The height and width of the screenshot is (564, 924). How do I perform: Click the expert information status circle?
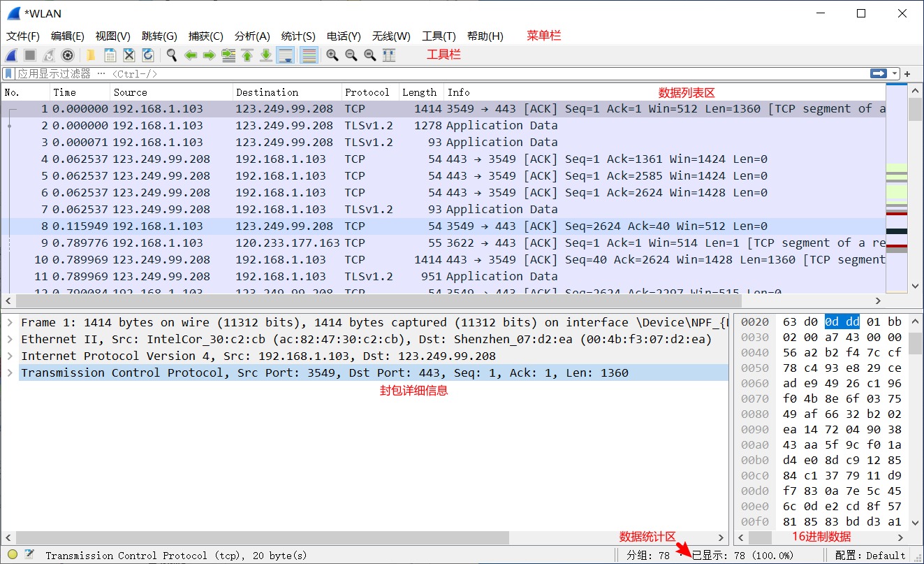13,555
